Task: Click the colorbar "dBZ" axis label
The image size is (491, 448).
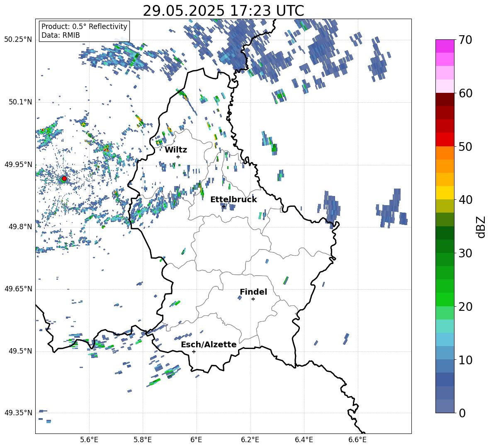Action: click(x=481, y=227)
